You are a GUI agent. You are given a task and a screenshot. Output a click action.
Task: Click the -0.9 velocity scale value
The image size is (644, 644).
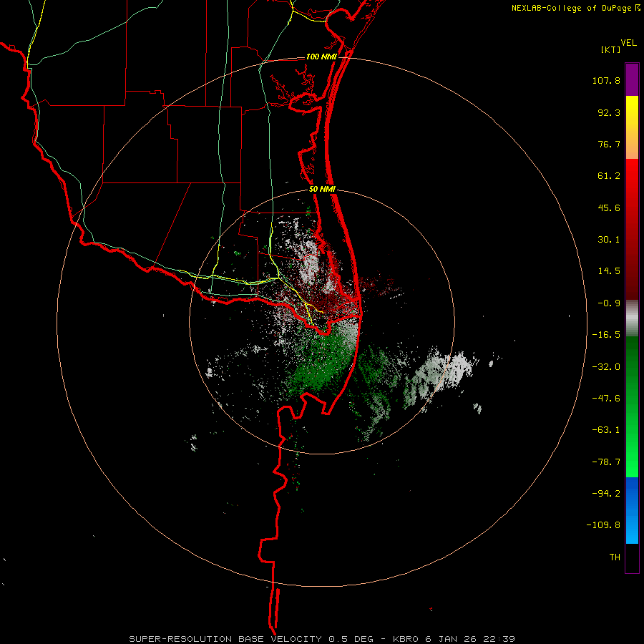click(x=609, y=303)
